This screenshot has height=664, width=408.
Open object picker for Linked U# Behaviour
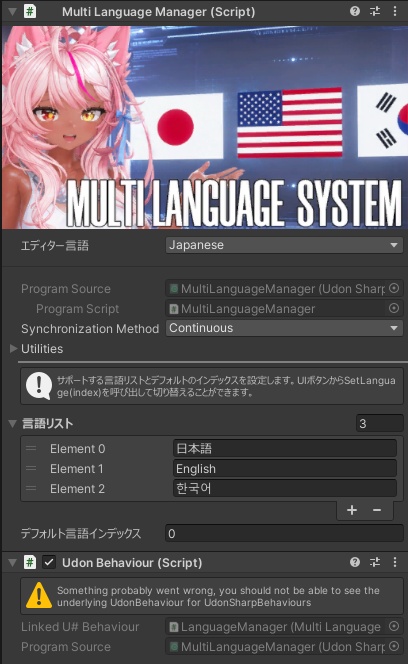pos(394,626)
